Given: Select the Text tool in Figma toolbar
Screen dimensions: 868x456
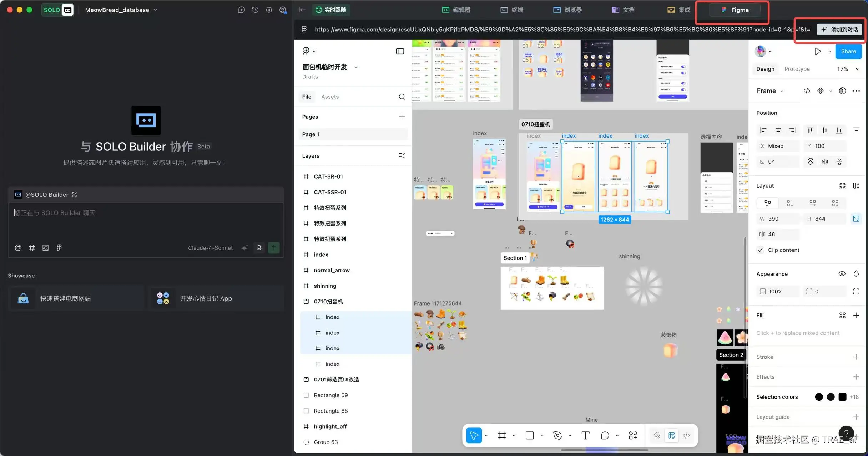Looking at the screenshot, I should click(585, 435).
